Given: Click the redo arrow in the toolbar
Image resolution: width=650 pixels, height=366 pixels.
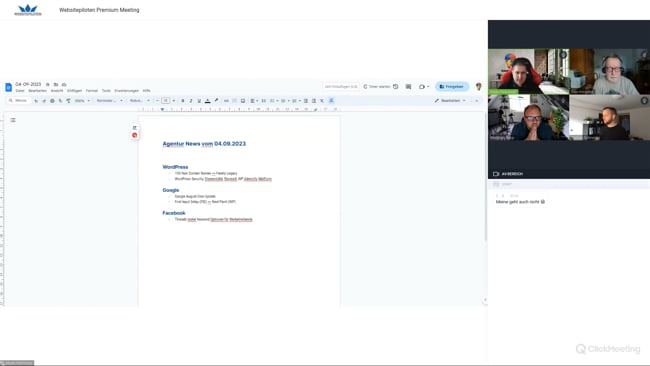Looking at the screenshot, I should (x=44, y=101).
